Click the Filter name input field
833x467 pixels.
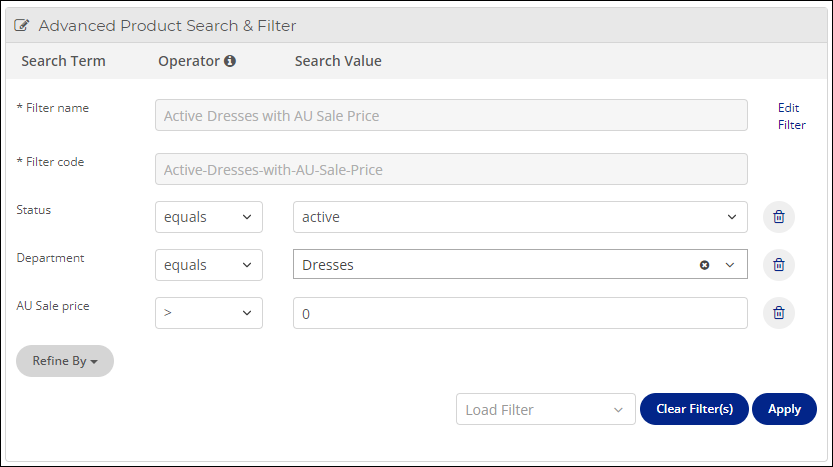[x=451, y=115]
